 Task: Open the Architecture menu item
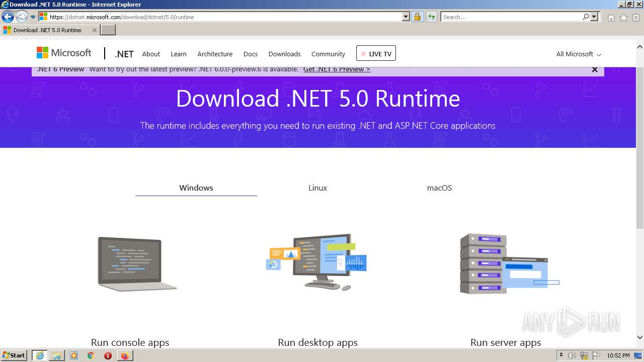(215, 54)
